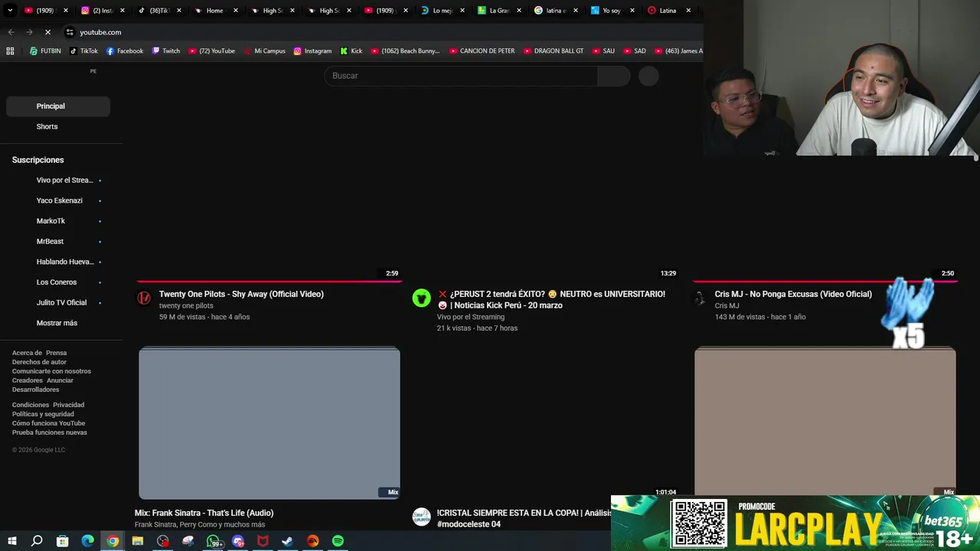Open the Windows Start menu

(11, 541)
